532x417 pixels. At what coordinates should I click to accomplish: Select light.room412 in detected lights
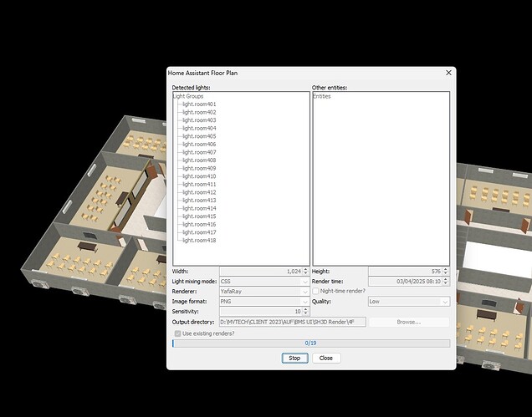[199, 192]
